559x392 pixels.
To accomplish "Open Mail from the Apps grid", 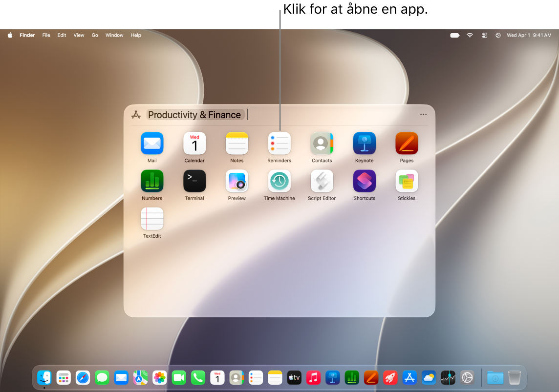I will (x=152, y=143).
